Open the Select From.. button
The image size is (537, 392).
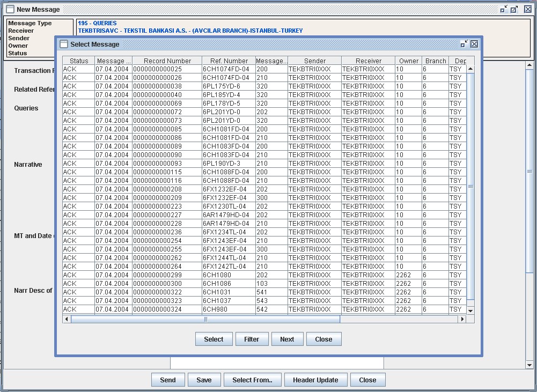click(x=252, y=380)
